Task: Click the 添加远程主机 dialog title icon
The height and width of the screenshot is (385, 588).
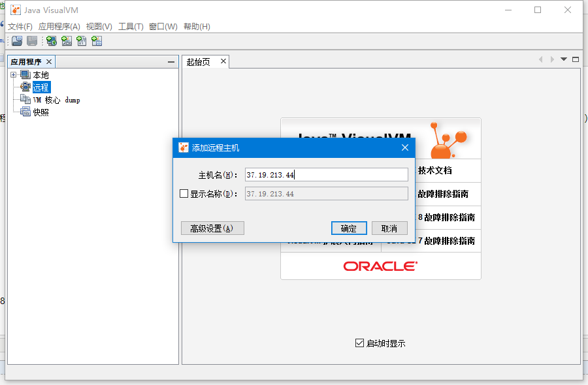Action: point(184,147)
